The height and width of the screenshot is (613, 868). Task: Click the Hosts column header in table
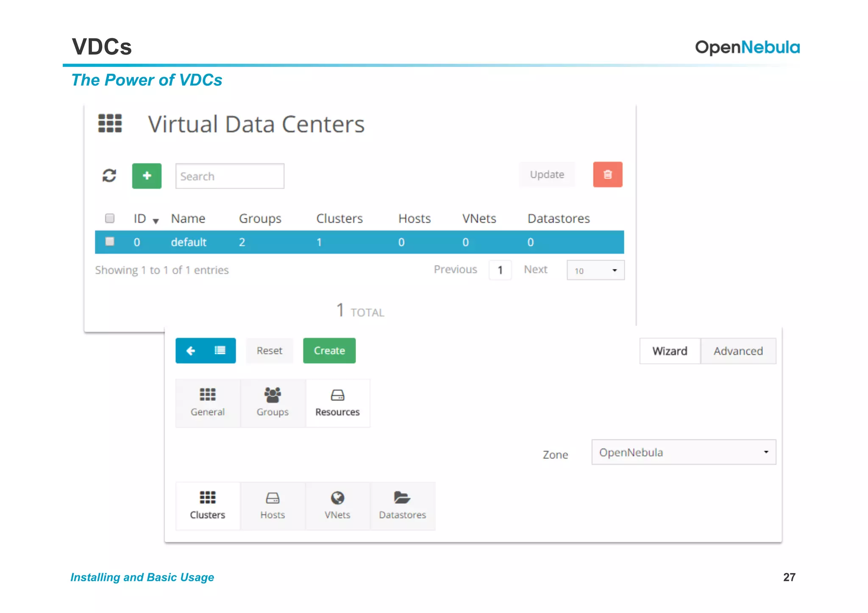pos(415,219)
